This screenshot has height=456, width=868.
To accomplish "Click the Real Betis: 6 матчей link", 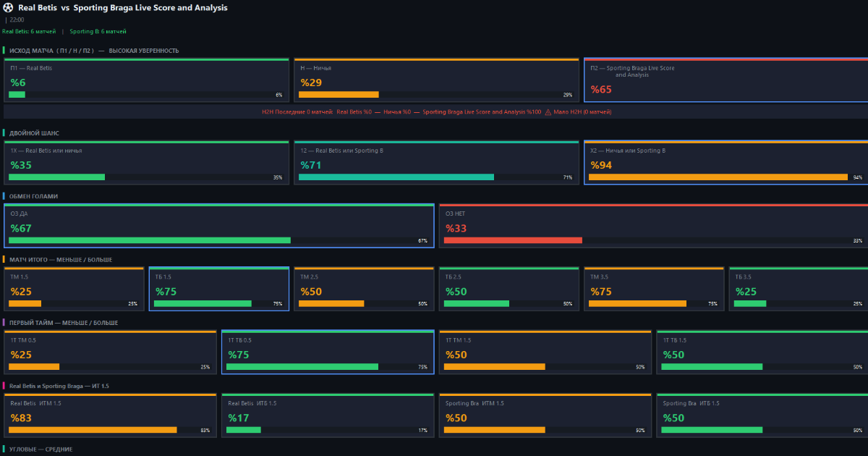I will [x=29, y=32].
